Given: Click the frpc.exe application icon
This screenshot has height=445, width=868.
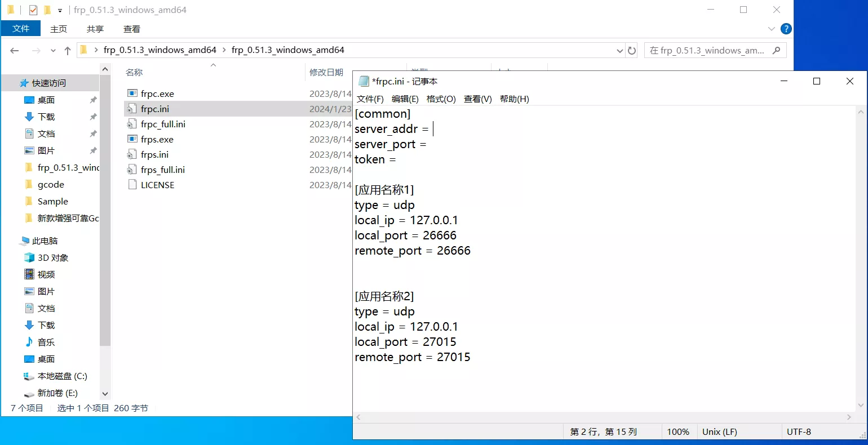Looking at the screenshot, I should tap(132, 94).
